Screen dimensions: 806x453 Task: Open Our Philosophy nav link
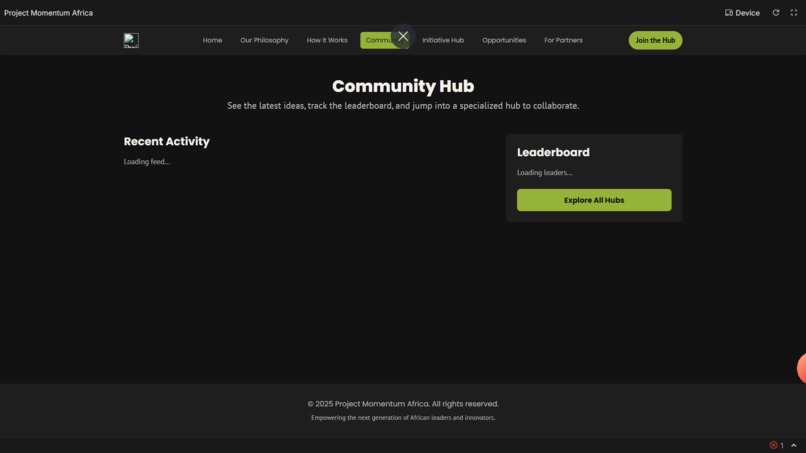click(264, 40)
